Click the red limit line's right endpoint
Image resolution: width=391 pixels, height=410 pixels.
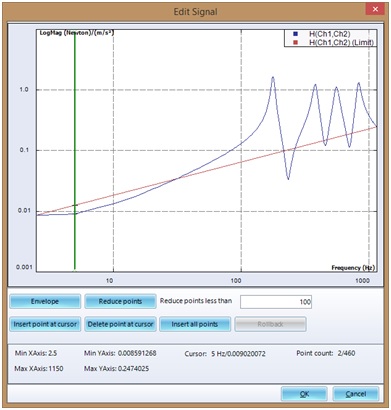[376, 127]
